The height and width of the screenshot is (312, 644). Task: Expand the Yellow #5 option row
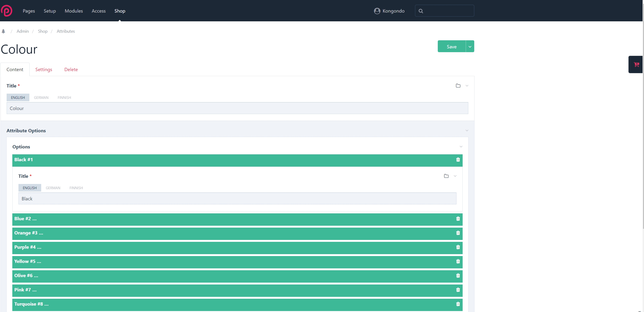pyautogui.click(x=237, y=262)
